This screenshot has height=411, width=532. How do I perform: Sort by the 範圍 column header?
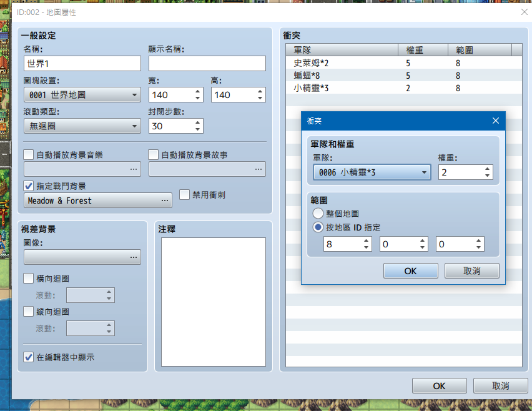tap(480, 50)
